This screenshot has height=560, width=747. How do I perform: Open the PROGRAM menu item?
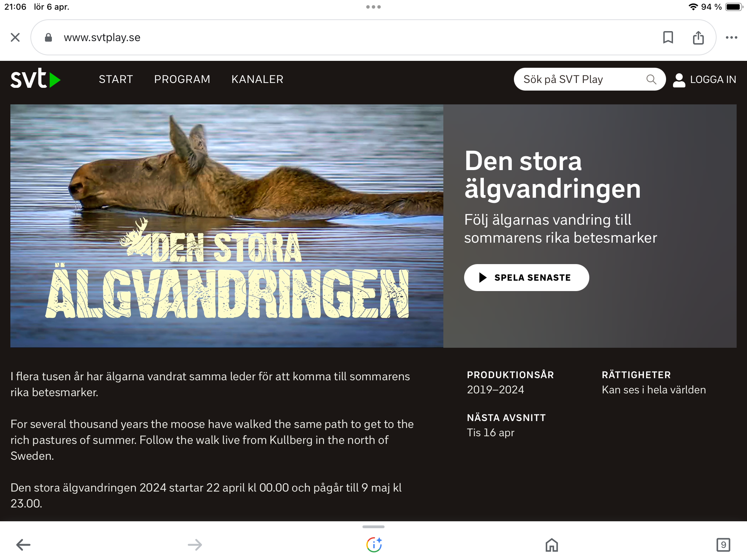tap(182, 80)
